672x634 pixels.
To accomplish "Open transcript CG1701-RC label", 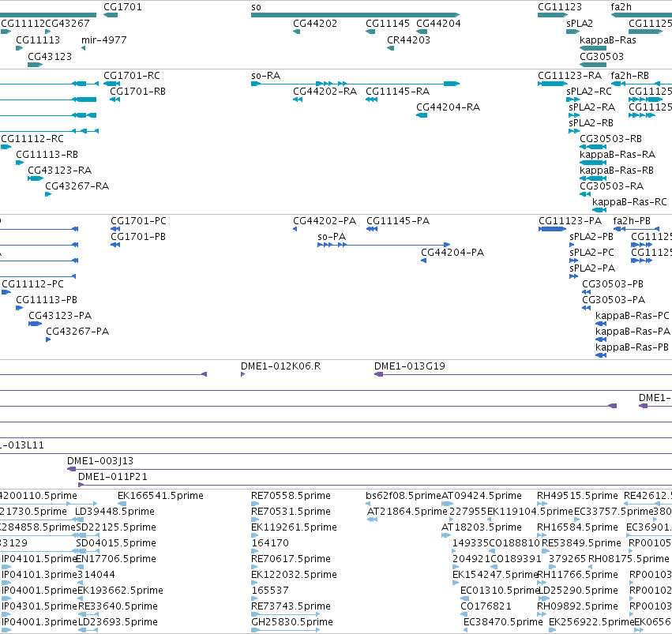I will tap(132, 76).
